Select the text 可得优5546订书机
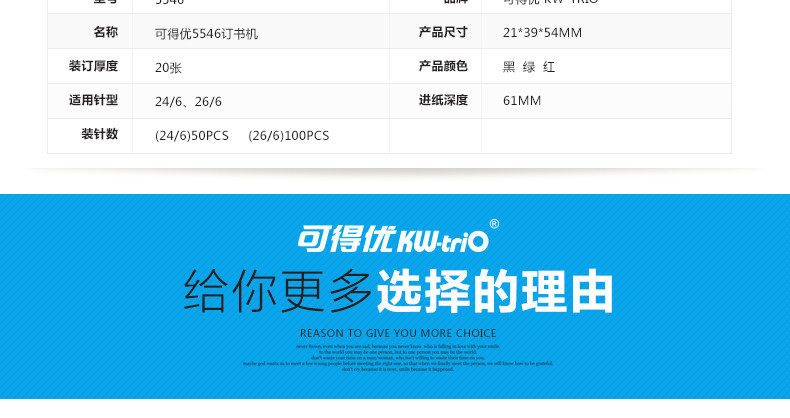790x418 pixels. click(207, 34)
